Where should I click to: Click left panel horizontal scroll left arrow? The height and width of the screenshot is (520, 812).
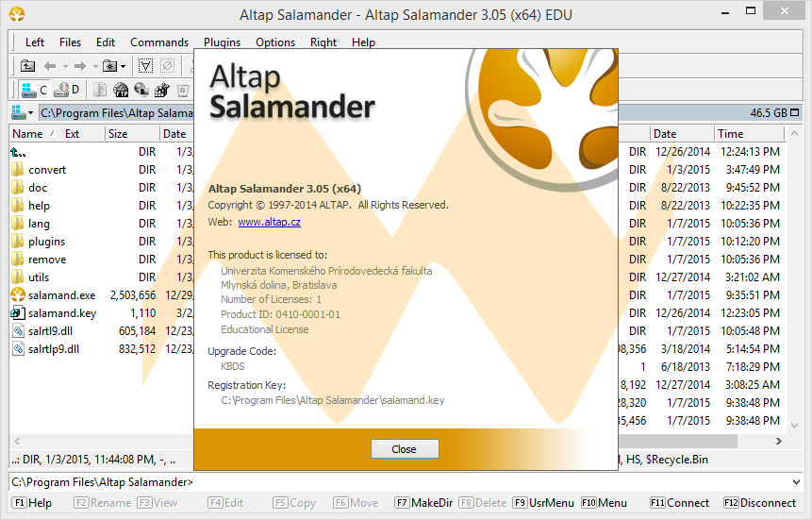coord(17,441)
